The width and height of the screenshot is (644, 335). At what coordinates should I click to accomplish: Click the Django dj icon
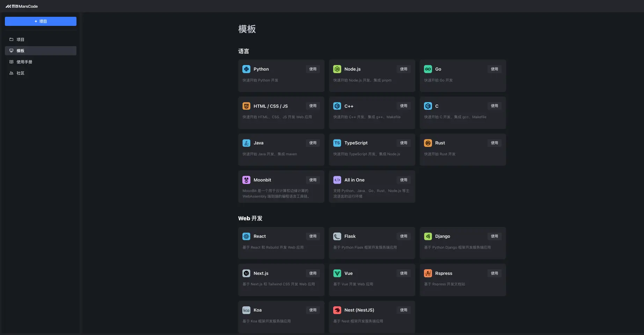pyautogui.click(x=428, y=236)
